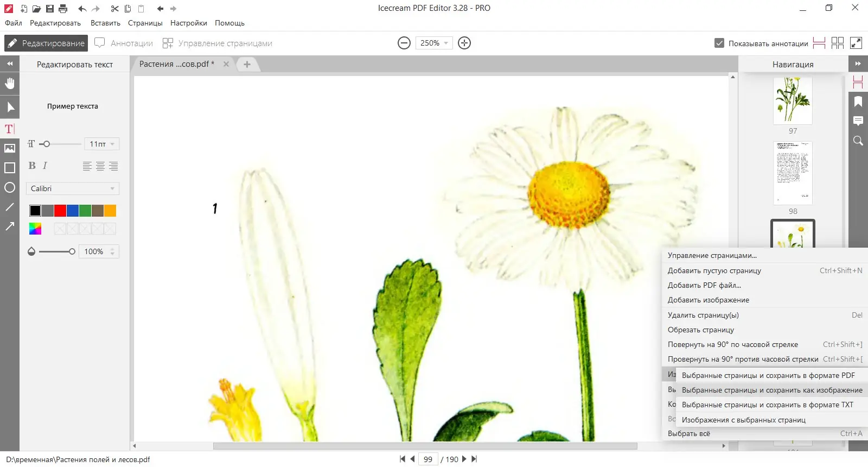Center align the text
868x467 pixels.
(100, 166)
